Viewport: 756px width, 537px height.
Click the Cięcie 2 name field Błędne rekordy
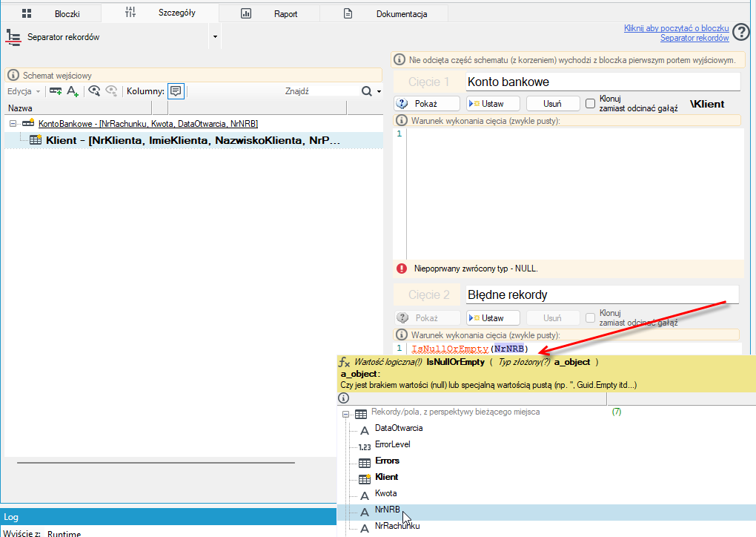(602, 294)
